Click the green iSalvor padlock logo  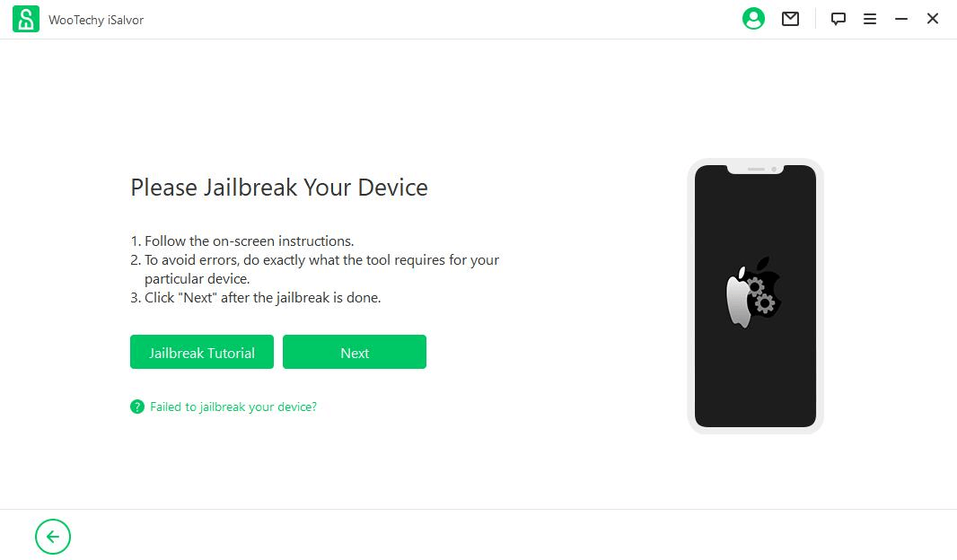(26, 19)
